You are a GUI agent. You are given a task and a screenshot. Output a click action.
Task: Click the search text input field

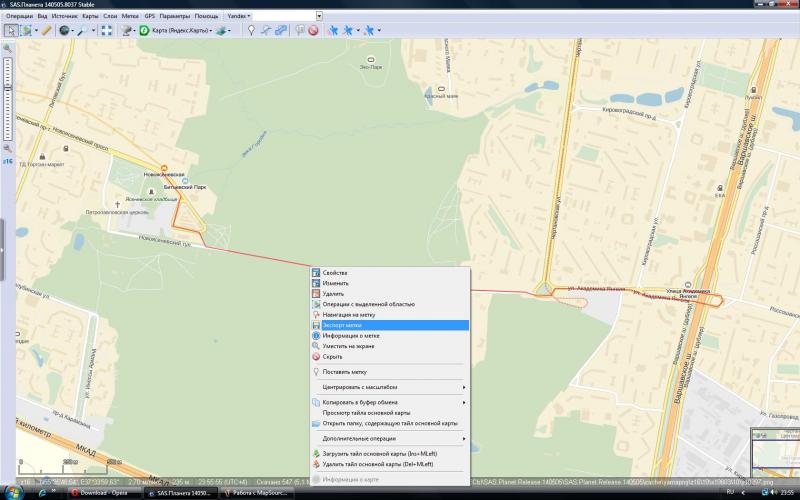[x=284, y=16]
